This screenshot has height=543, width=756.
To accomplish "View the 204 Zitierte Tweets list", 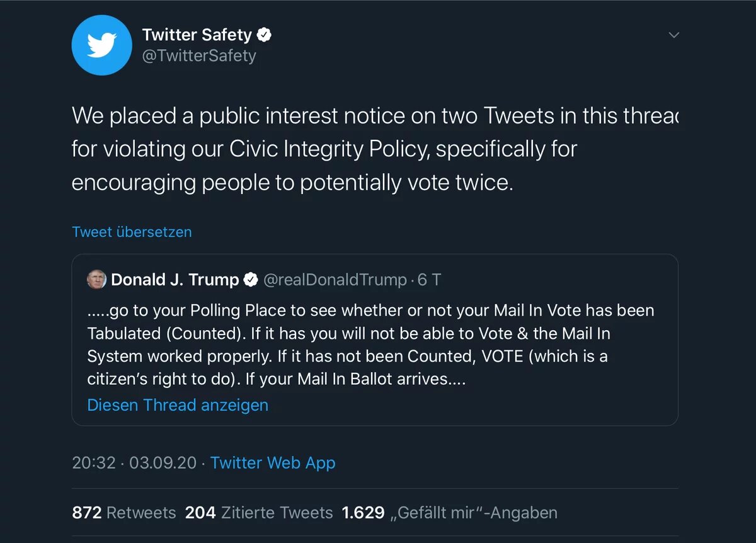I will (x=258, y=513).
